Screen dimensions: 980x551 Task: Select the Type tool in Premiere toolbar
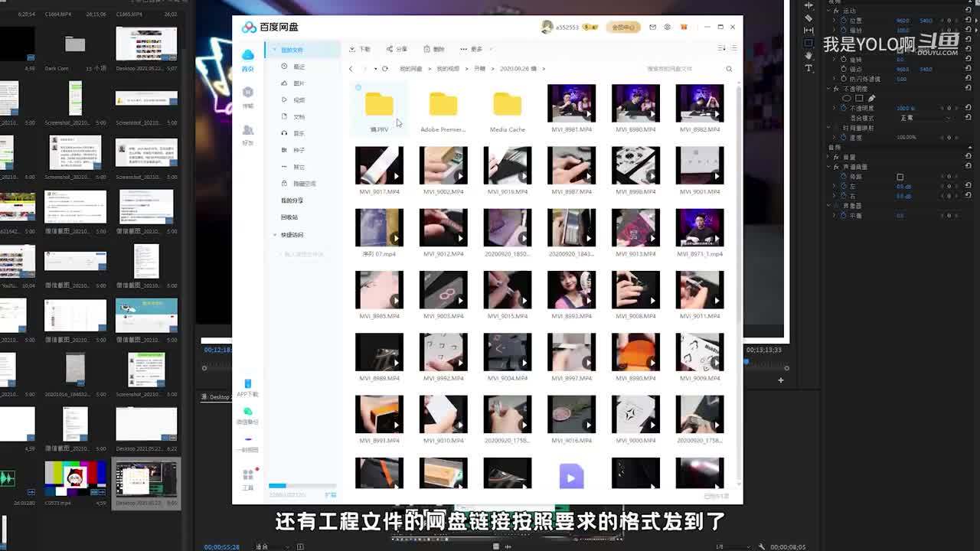[x=808, y=67]
